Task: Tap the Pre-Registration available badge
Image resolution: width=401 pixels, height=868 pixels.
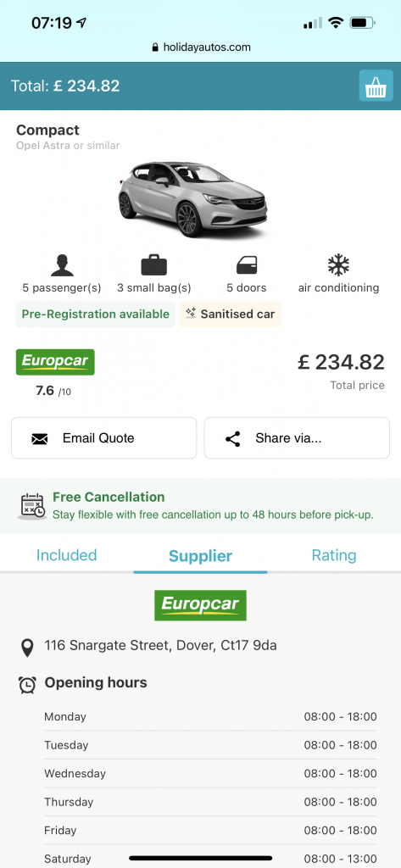Action: (95, 314)
